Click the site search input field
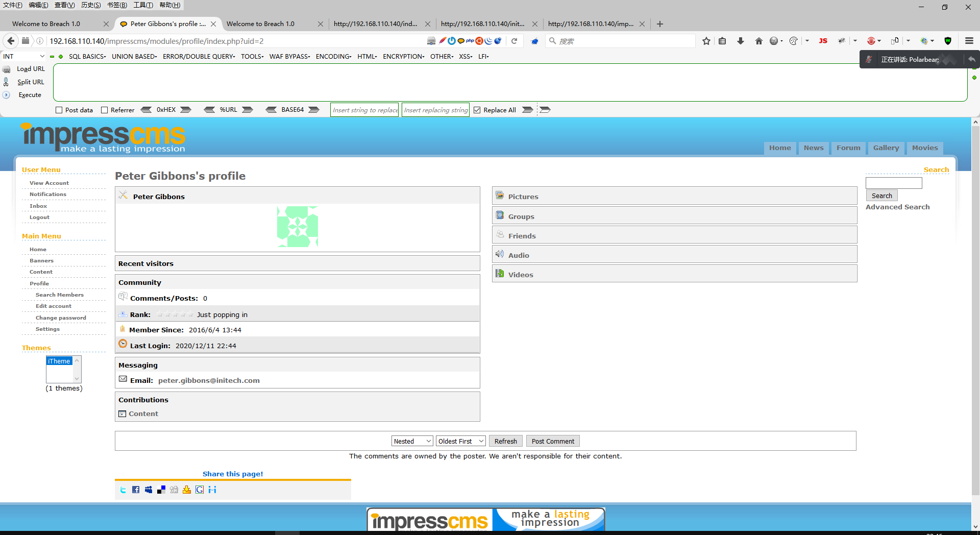980x535 pixels. pyautogui.click(x=894, y=183)
